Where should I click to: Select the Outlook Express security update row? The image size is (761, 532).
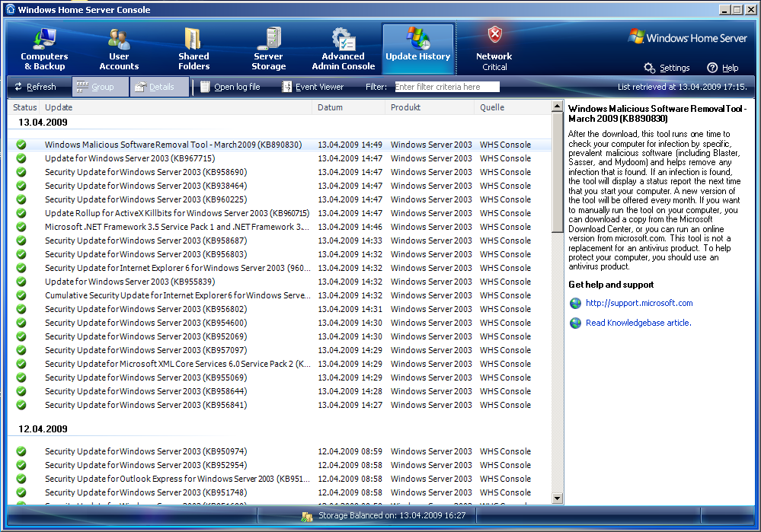(x=279, y=479)
